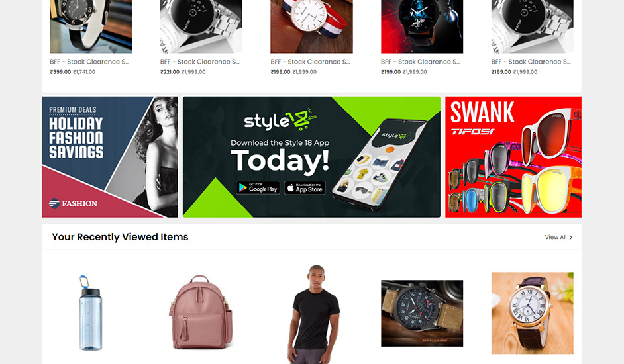This screenshot has width=624, height=364.
Task: Click the phone mockup in app banner
Action: 380,163
